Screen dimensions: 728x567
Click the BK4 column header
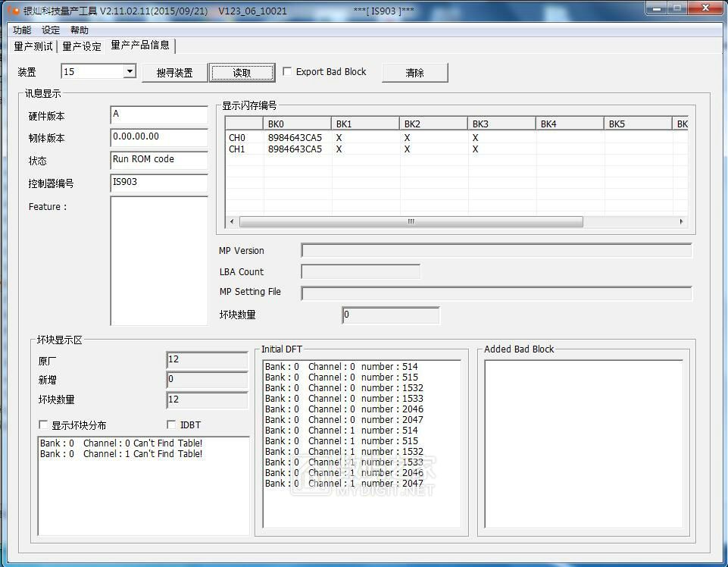pos(570,124)
